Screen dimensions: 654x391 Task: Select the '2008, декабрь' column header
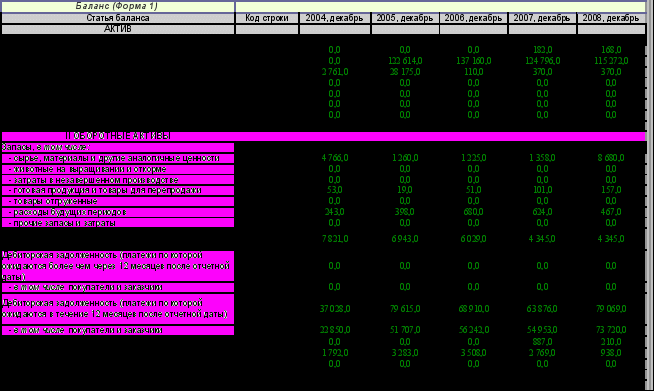(x=611, y=18)
